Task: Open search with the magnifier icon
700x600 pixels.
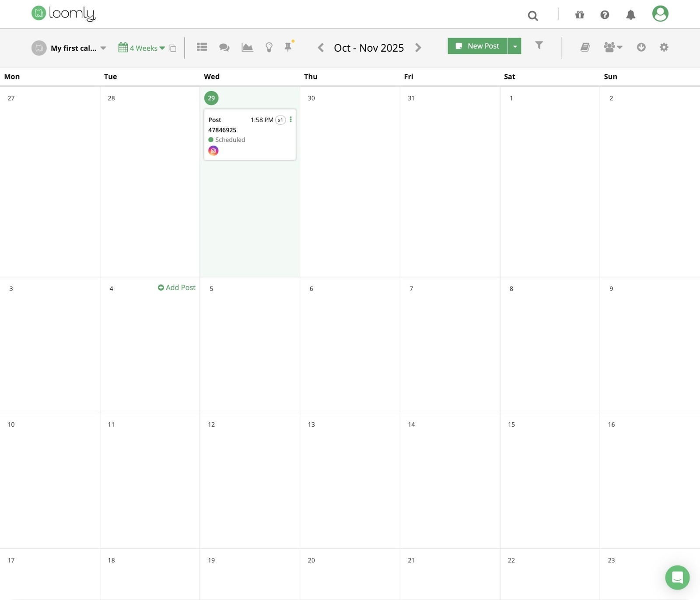Action: coord(532,15)
